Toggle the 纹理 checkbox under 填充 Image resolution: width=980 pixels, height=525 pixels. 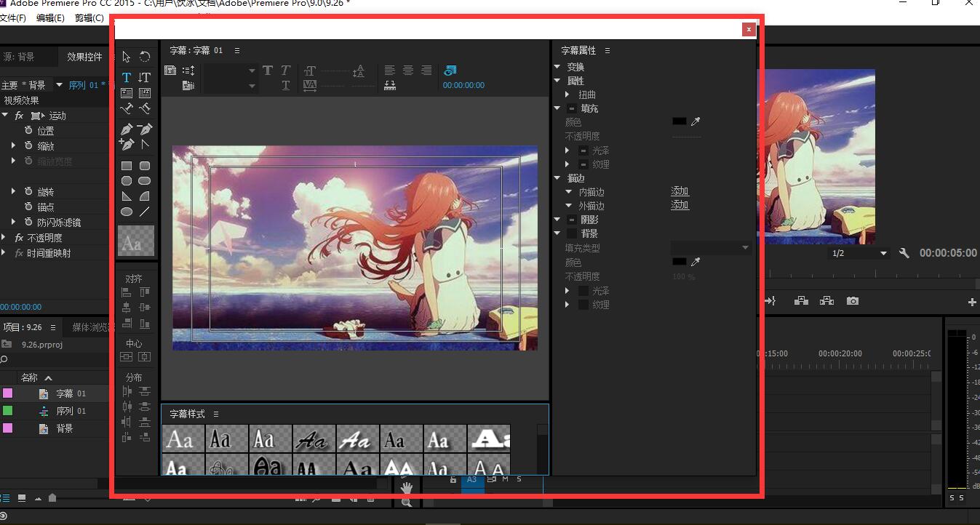coord(583,164)
